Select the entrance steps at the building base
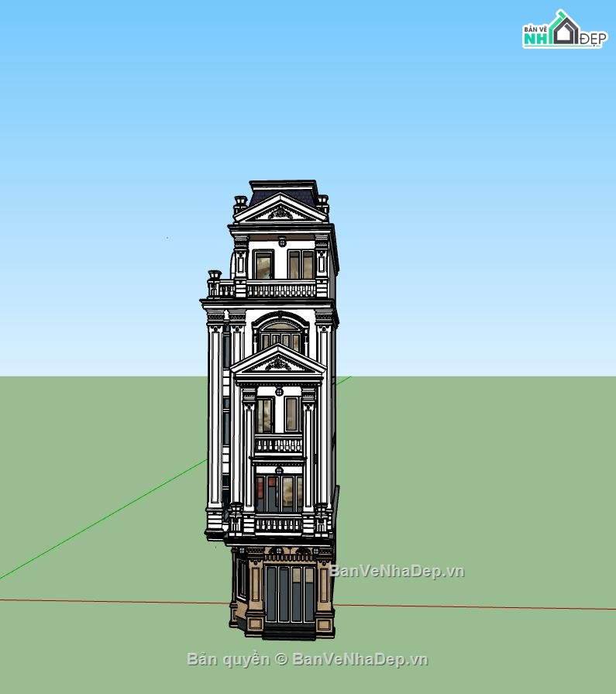 coord(289,632)
